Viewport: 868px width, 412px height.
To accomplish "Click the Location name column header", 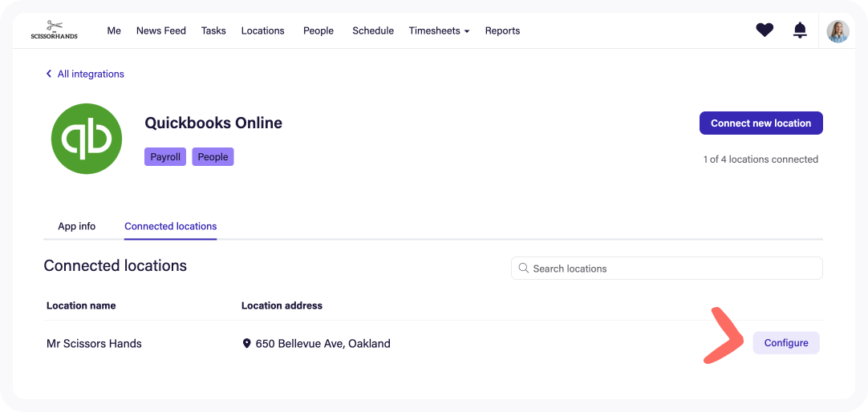I will coord(81,305).
